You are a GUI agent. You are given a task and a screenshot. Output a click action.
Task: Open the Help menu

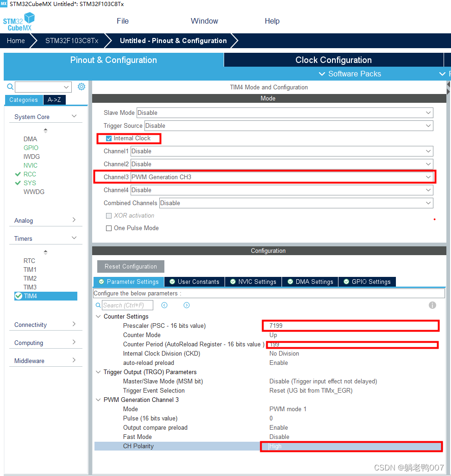click(272, 21)
